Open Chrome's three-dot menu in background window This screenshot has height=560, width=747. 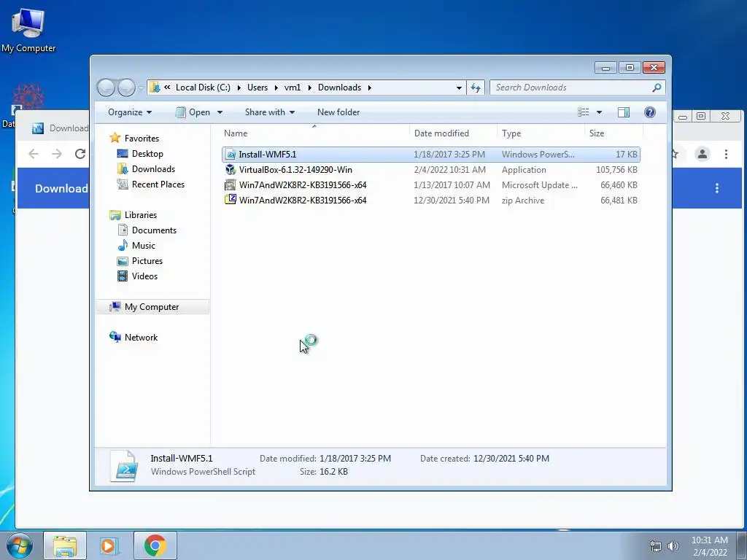pos(726,154)
